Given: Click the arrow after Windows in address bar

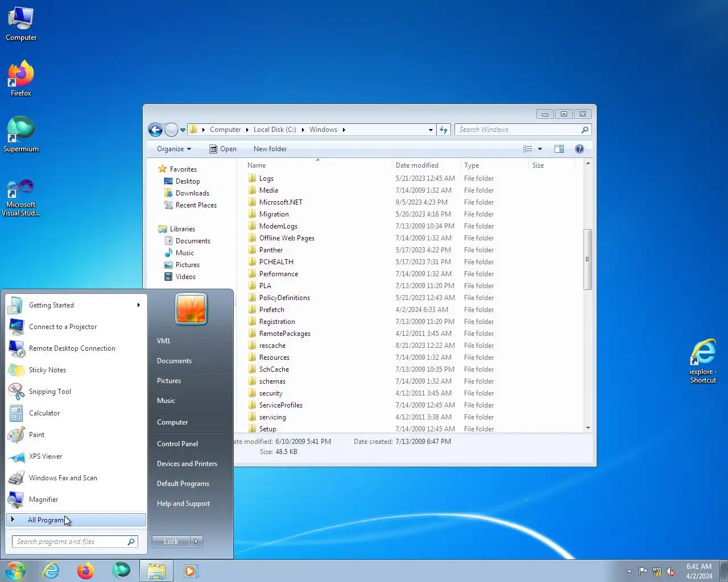Looking at the screenshot, I should point(344,130).
